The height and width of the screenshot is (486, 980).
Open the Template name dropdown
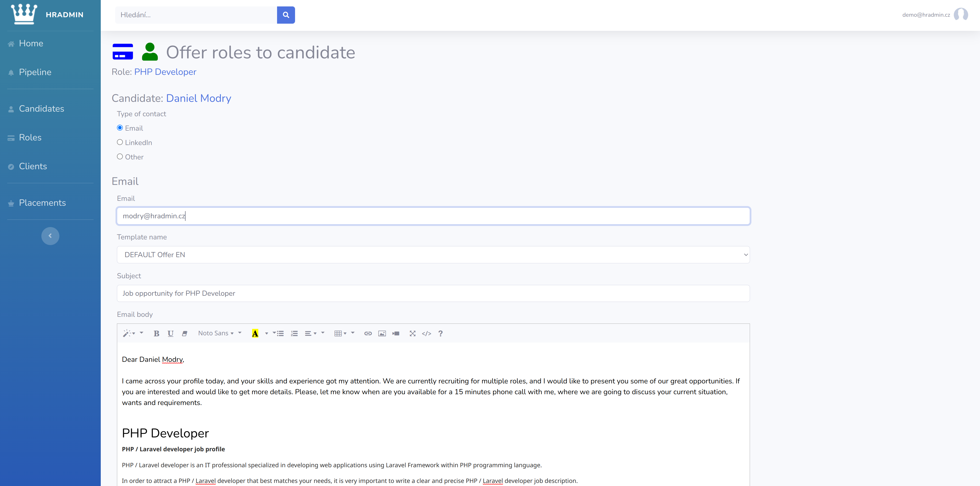433,255
